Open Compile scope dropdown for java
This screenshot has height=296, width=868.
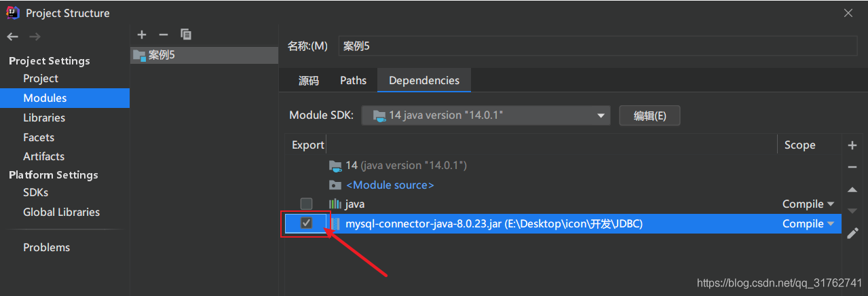pyautogui.click(x=808, y=204)
